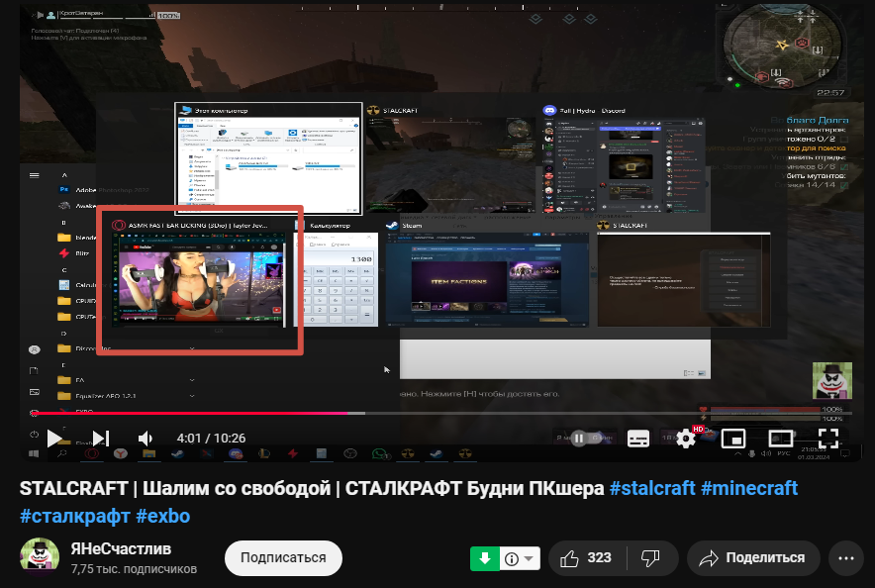Click the STALCRAFT Шалим со свободой video title

pos(312,488)
